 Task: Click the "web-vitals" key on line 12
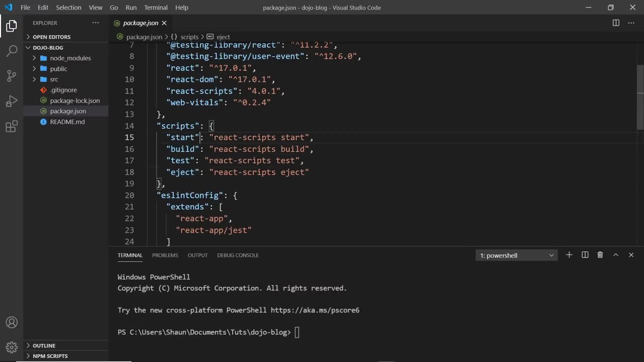(195, 103)
